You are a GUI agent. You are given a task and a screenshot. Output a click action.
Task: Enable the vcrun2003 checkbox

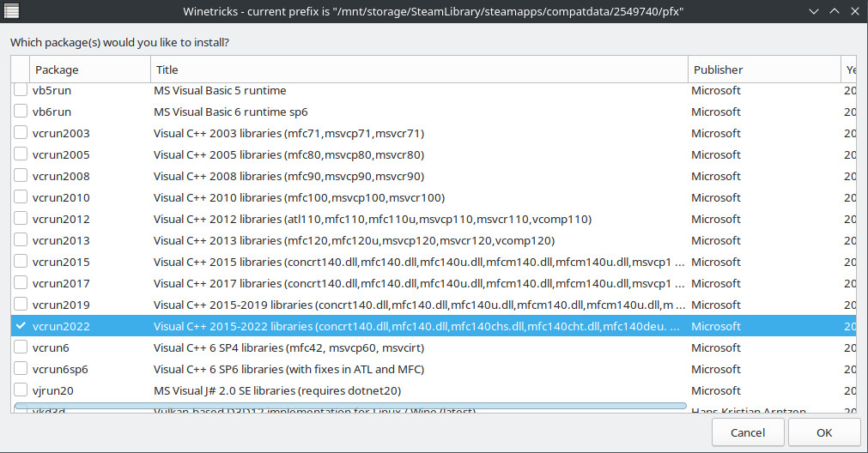(x=21, y=133)
